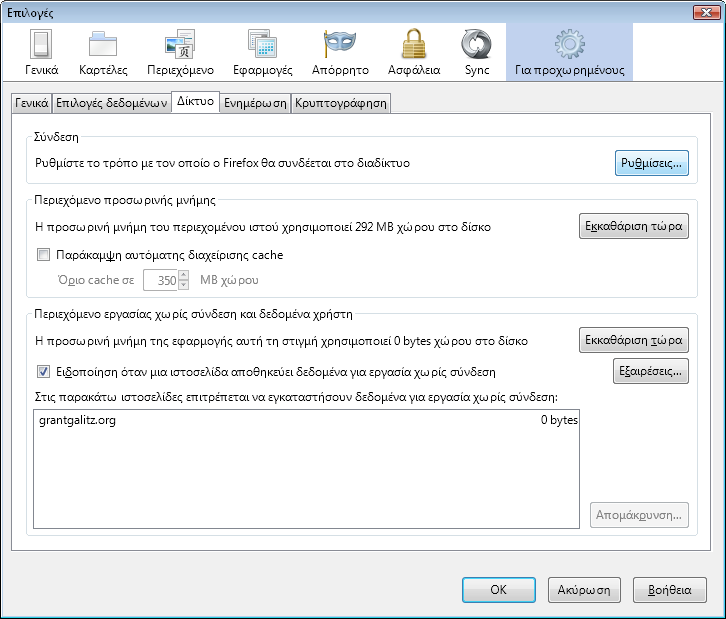Select the Για προχωρημένους gear pane
This screenshot has width=726, height=619.
coord(570,52)
